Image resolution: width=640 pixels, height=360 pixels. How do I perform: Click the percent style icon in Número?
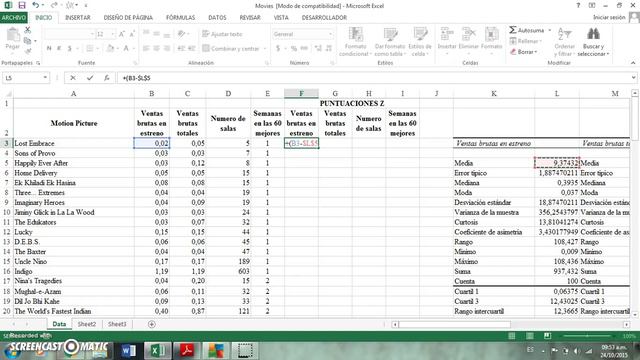[x=294, y=49]
